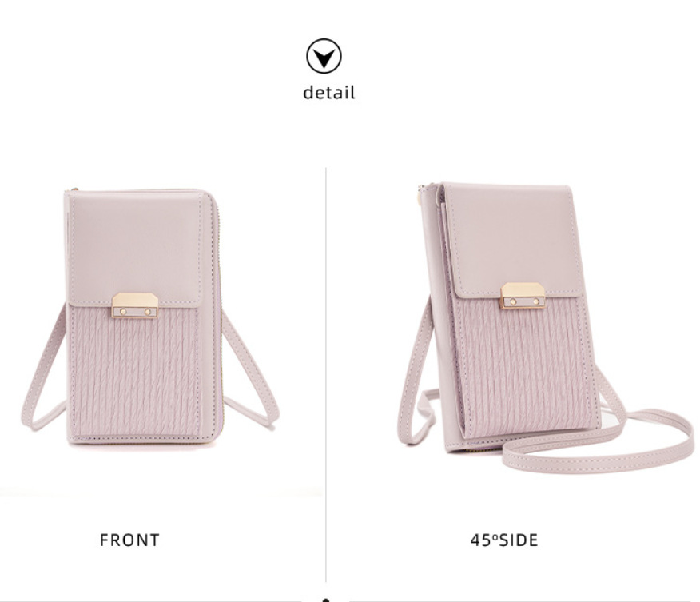Click the gold clasp on the front-view bag
Image resolution: width=700 pixels, height=602 pixels.
(135, 305)
